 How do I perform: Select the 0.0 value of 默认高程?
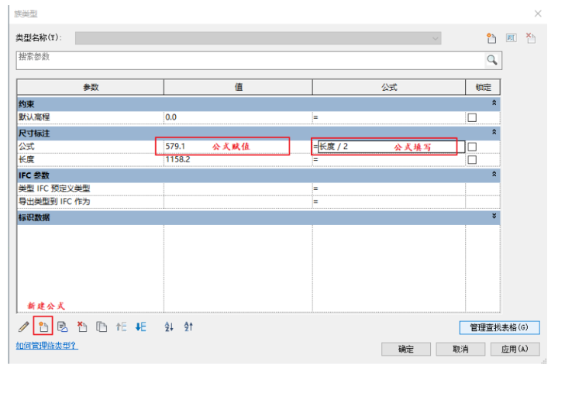pos(238,117)
